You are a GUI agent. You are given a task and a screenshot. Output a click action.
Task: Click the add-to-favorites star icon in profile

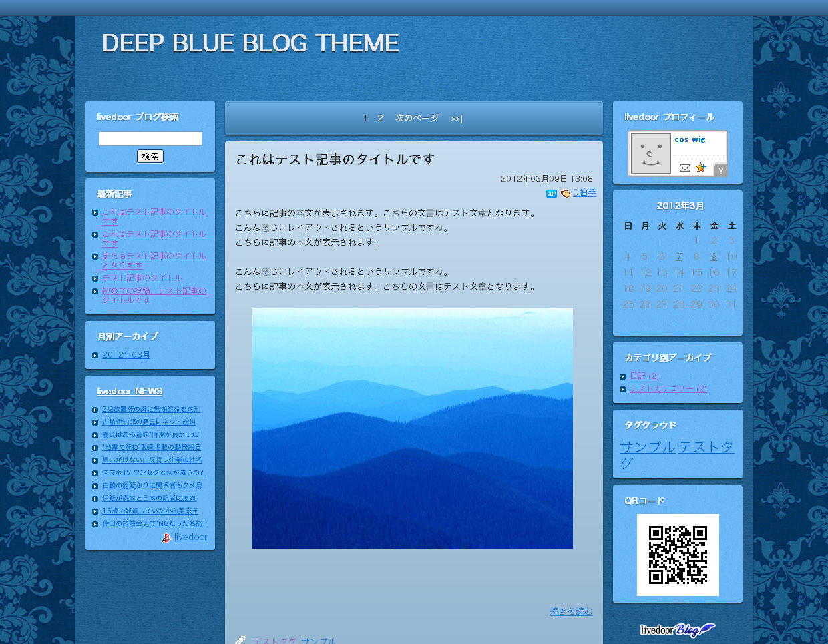pyautogui.click(x=700, y=168)
